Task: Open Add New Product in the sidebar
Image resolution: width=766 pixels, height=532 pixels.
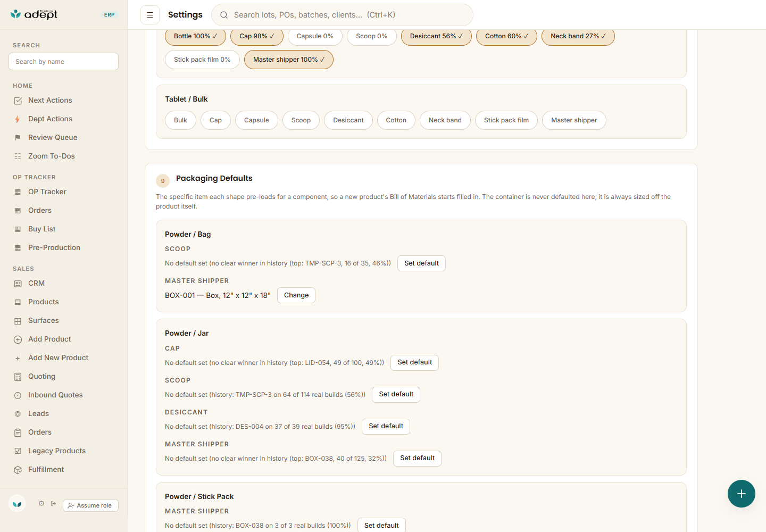Action: tap(64, 358)
